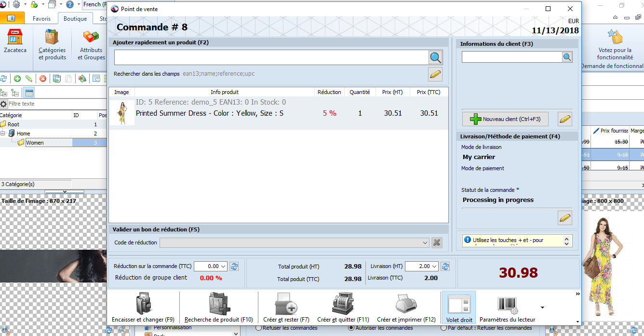Click Créer et imprimer (F12) printer icon
Viewport: 644px width, 336px height.
(x=406, y=304)
